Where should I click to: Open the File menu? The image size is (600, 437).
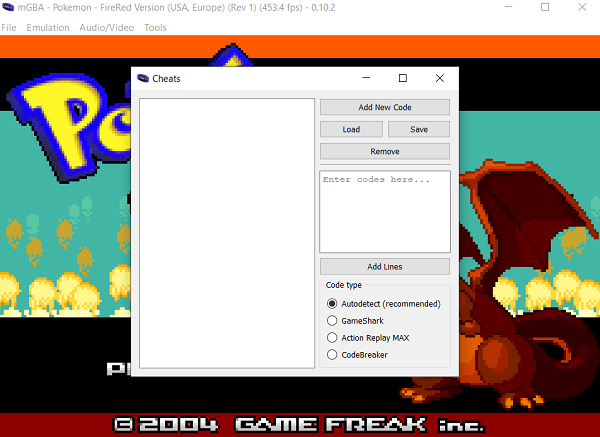(x=9, y=27)
